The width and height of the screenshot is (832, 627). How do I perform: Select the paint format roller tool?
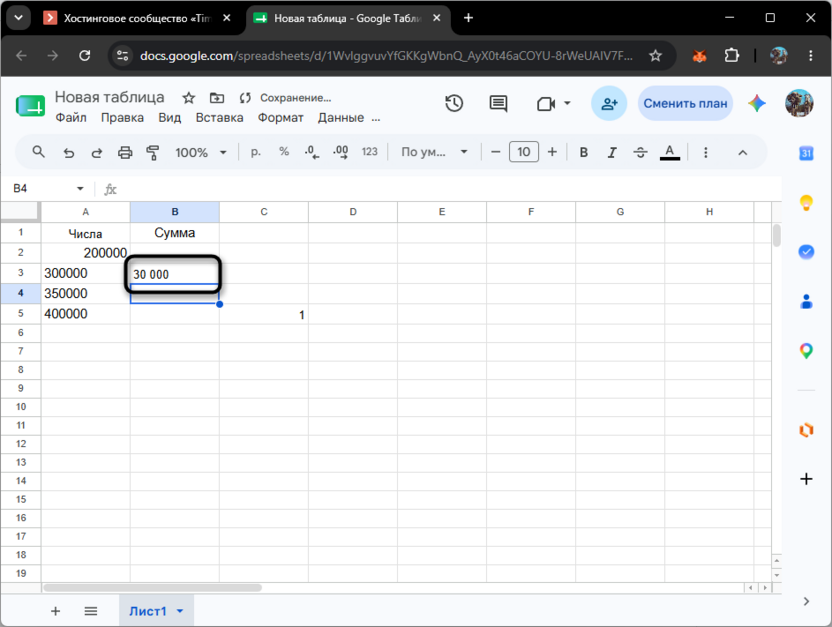pyautogui.click(x=153, y=153)
